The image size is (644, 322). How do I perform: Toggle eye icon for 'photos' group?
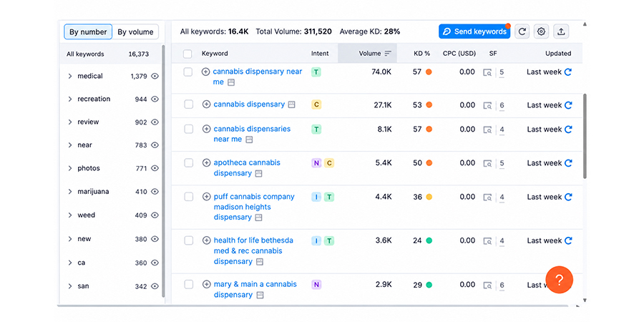point(155,168)
